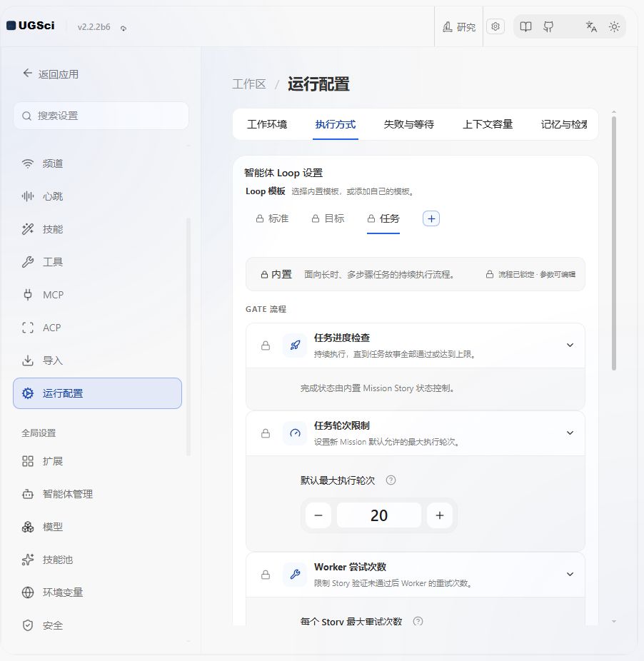Click 完成状态由内置 Mission Story 状态控制 text

(378, 388)
